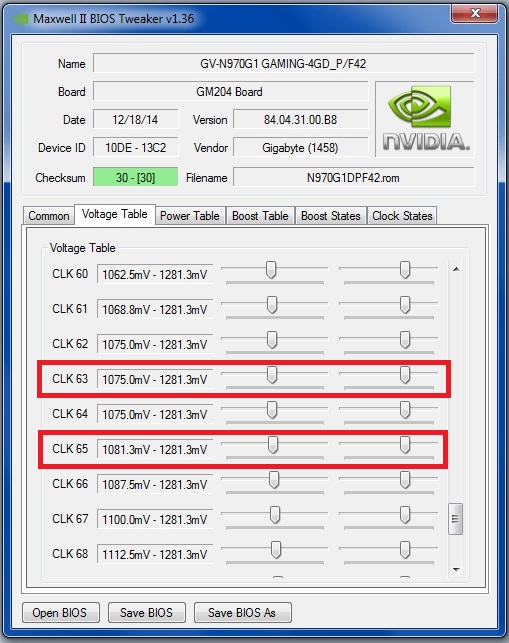This screenshot has height=643, width=509.
Task: Switch to the Common tab
Action: (x=49, y=216)
